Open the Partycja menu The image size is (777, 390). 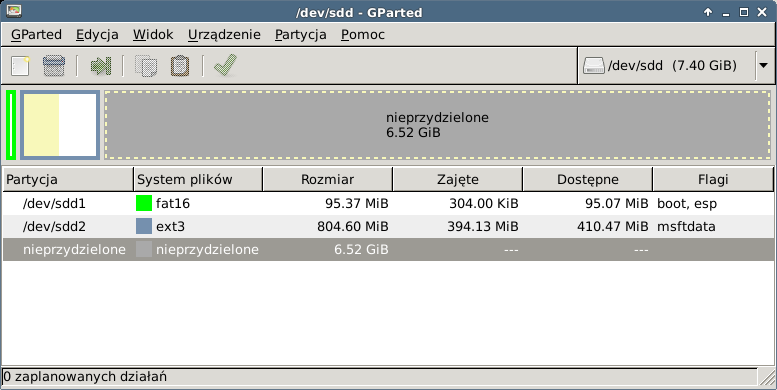(x=301, y=35)
